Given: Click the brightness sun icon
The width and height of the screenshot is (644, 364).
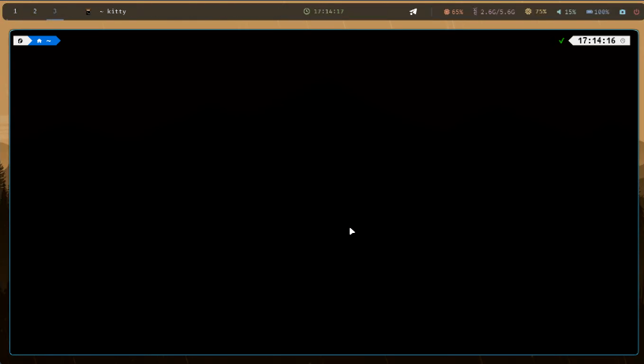Looking at the screenshot, I should click(528, 12).
